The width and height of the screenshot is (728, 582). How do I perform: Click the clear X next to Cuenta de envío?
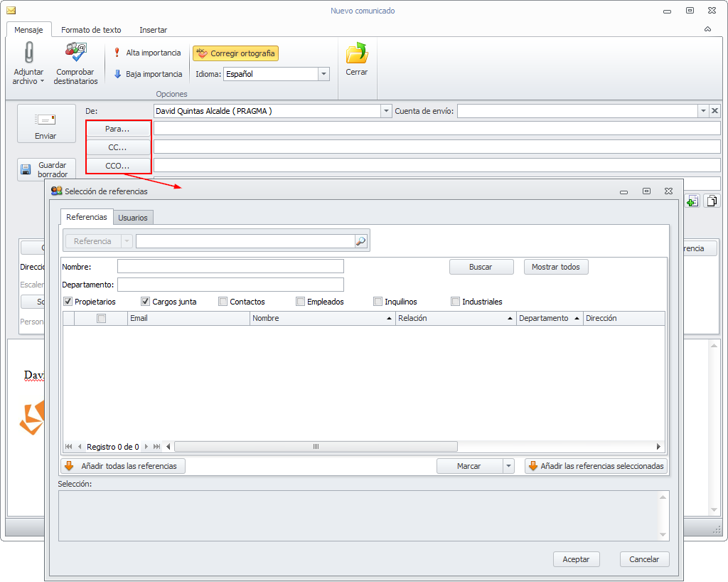pyautogui.click(x=715, y=110)
